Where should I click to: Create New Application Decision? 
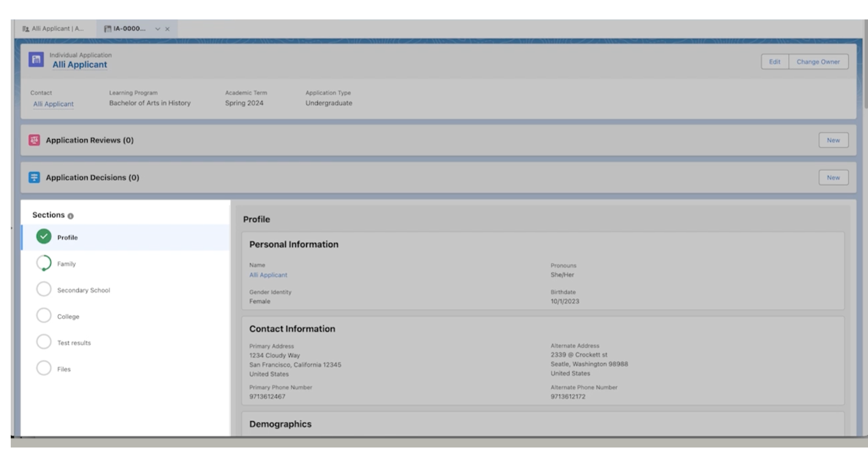[833, 178]
